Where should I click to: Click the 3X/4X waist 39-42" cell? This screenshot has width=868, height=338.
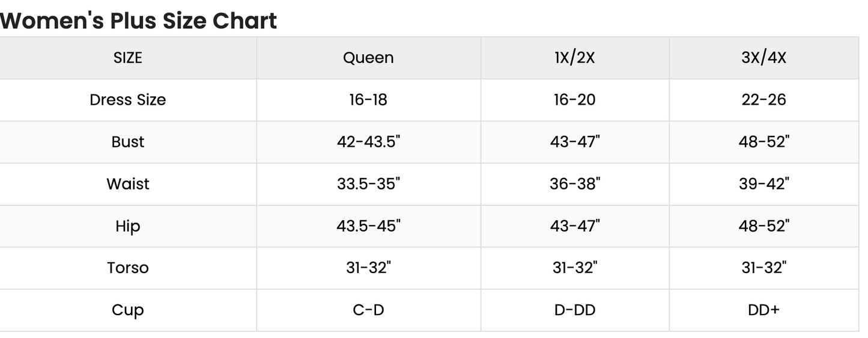pos(763,184)
